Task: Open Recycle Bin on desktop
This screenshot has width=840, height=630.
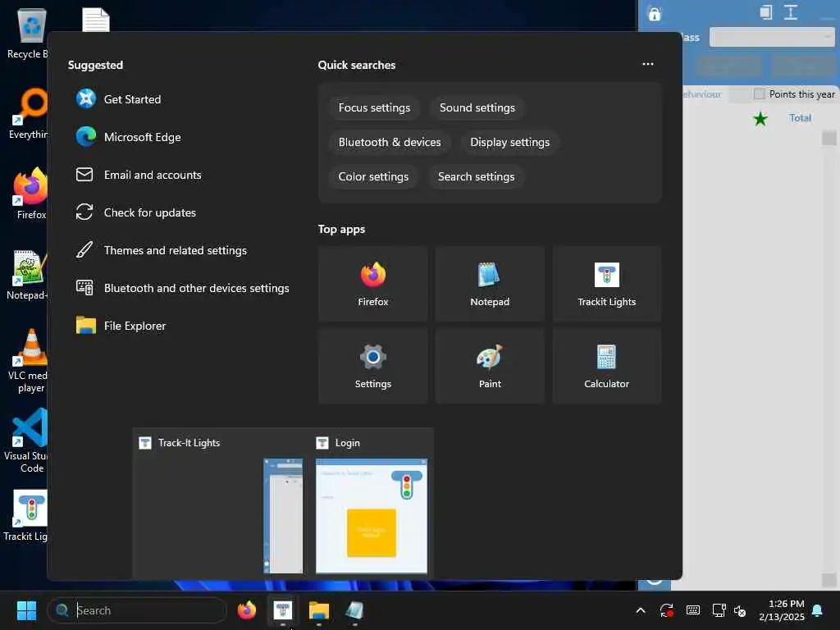Action: 30,33
